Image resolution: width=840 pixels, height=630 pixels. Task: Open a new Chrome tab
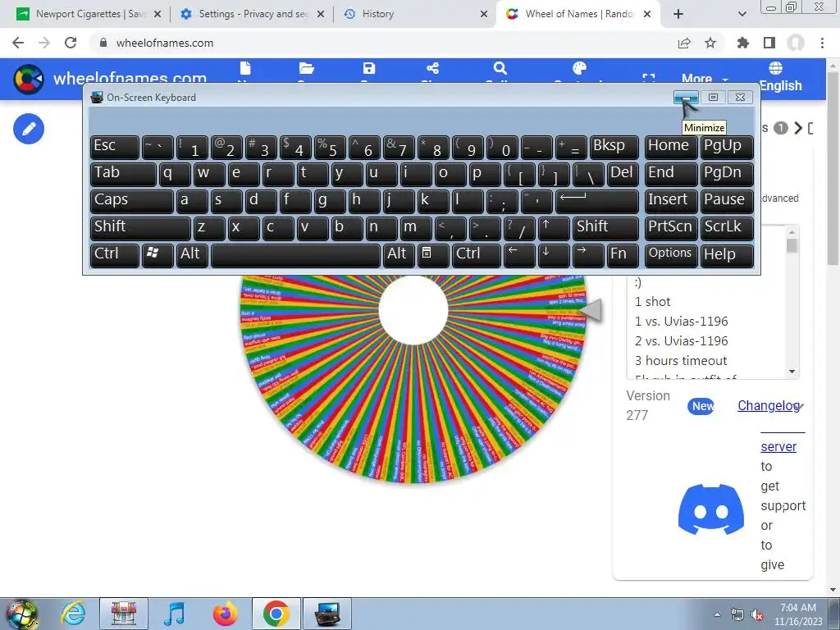pos(678,14)
